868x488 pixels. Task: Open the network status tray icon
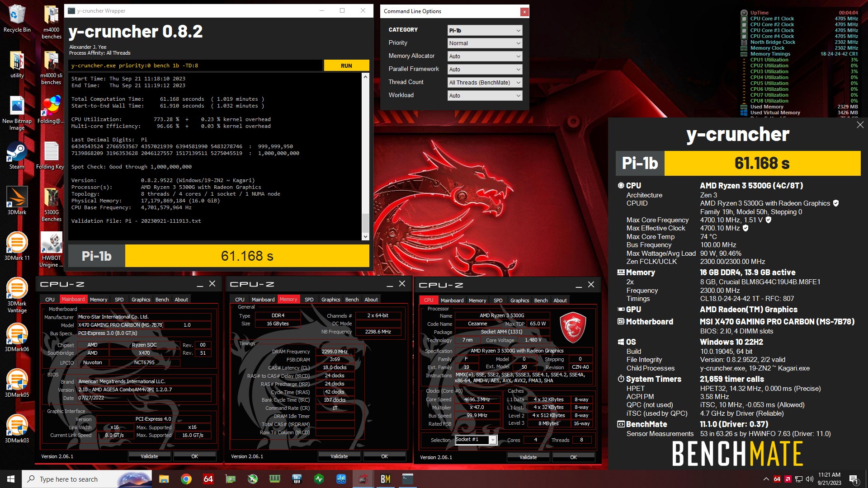(x=799, y=479)
